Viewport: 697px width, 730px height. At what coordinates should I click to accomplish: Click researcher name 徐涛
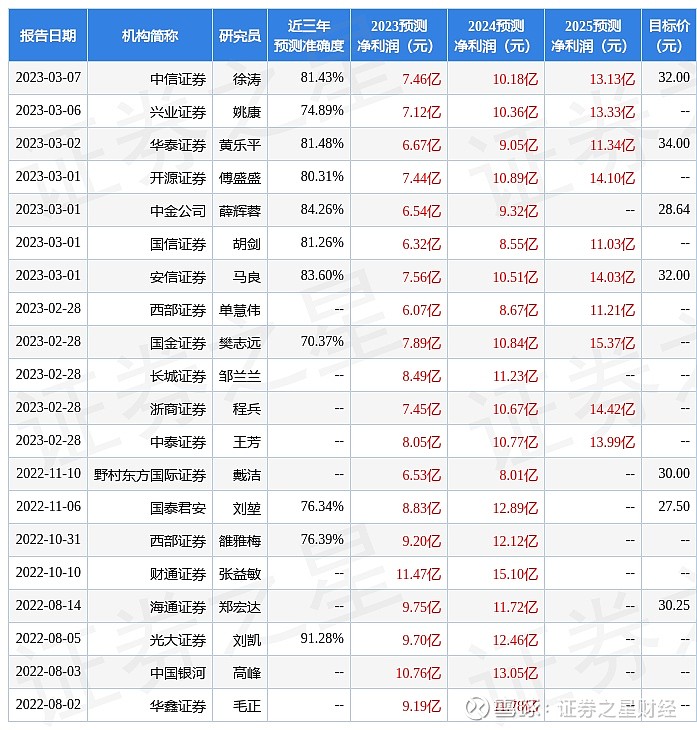247,79
